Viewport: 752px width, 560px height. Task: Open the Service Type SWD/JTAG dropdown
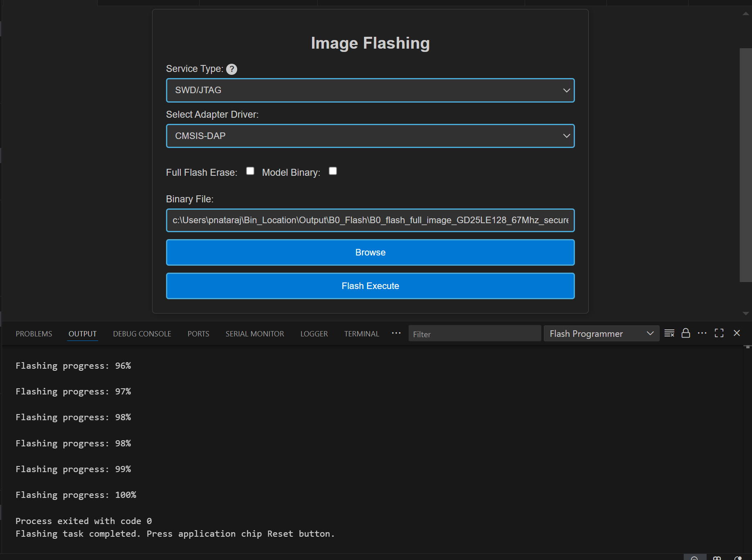370,90
